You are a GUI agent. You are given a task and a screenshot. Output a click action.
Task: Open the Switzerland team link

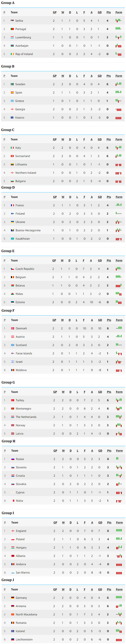[23, 156]
